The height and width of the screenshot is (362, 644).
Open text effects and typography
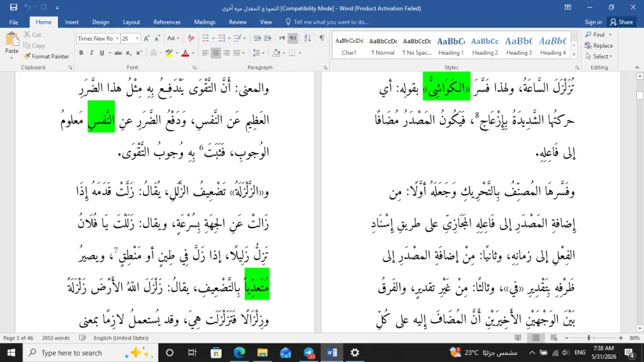click(x=154, y=53)
